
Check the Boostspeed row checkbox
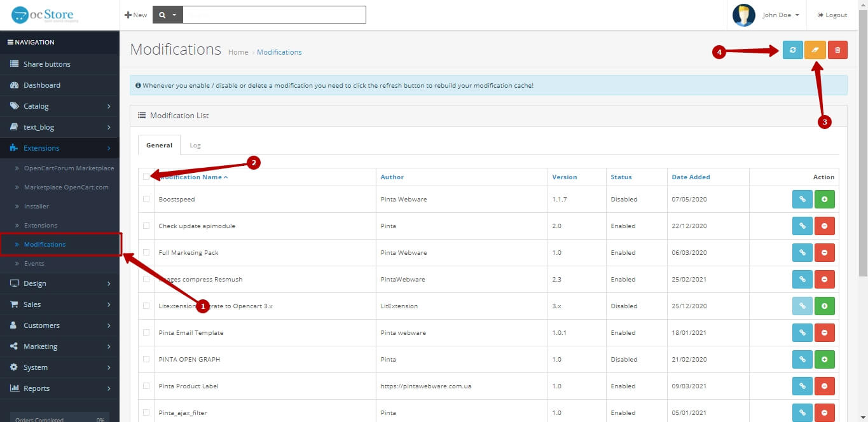point(146,199)
